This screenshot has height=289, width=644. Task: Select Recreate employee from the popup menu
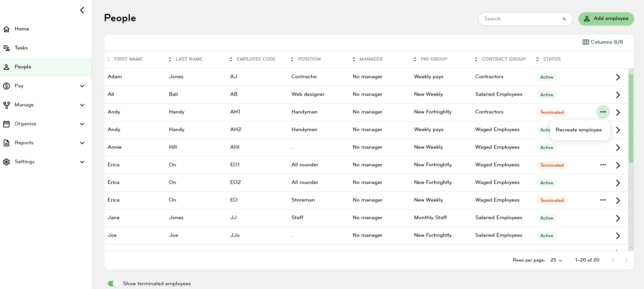point(579,130)
